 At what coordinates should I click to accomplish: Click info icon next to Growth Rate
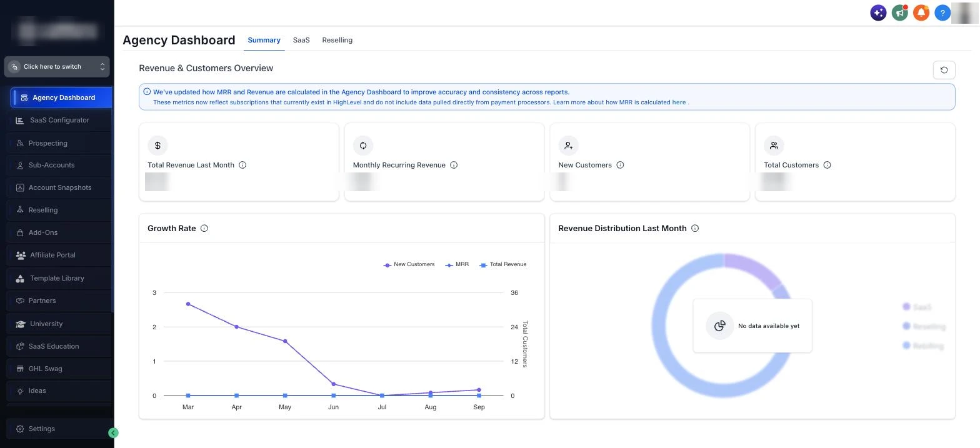pyautogui.click(x=204, y=229)
